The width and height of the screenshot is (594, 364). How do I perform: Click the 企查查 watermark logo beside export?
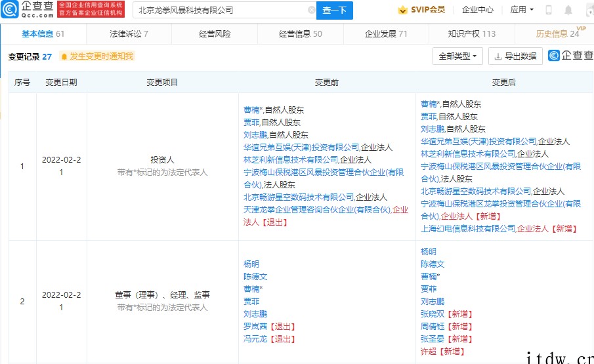(x=570, y=56)
